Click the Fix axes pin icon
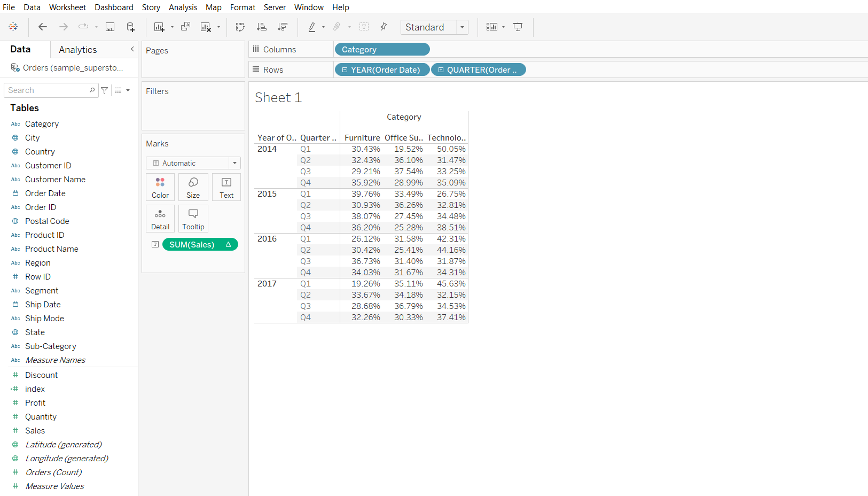The height and width of the screenshot is (496, 868). [384, 27]
